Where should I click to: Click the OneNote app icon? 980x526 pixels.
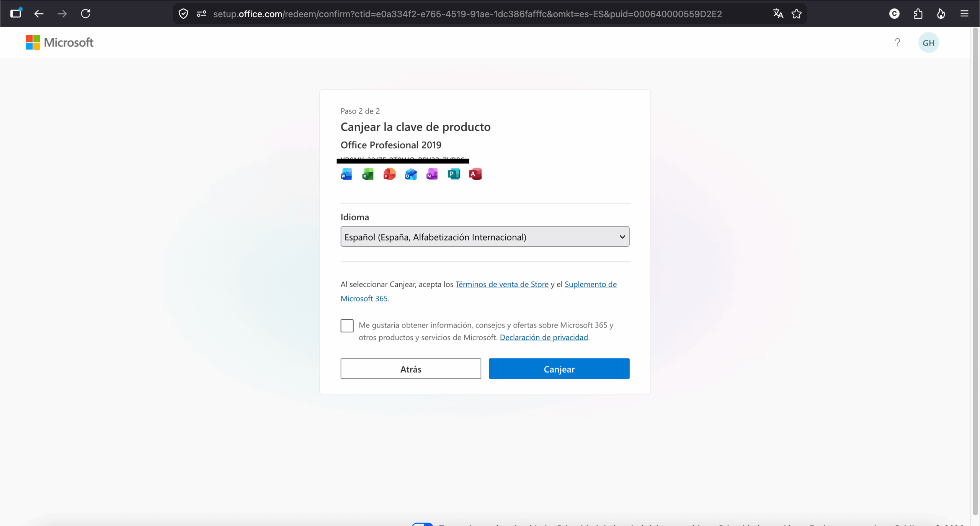[x=432, y=174]
